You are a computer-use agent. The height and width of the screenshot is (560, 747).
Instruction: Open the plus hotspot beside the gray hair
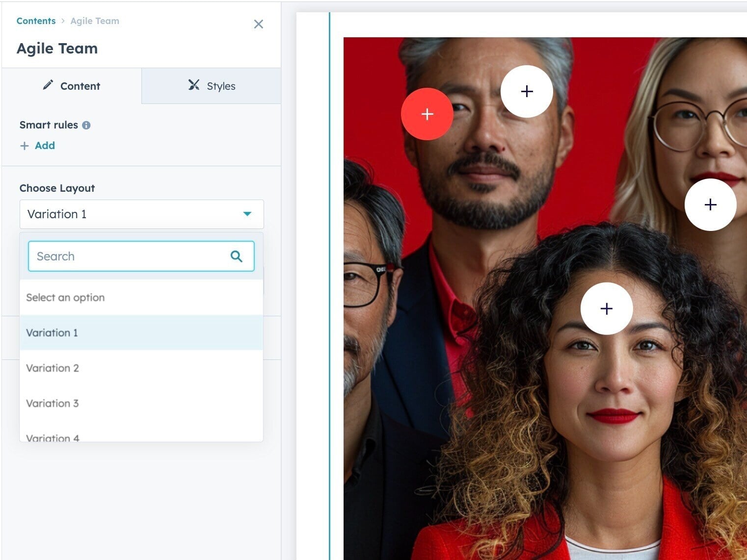pyautogui.click(x=527, y=91)
